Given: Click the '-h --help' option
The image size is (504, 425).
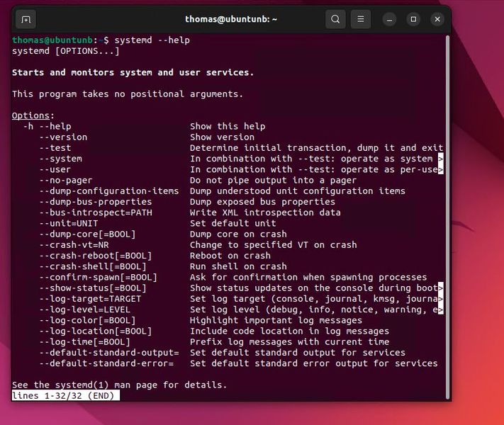Looking at the screenshot, I should 47,127.
